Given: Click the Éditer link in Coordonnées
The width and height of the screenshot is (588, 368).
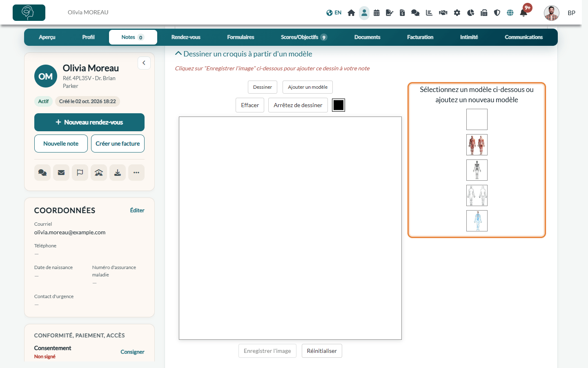Looking at the screenshot, I should [x=137, y=210].
